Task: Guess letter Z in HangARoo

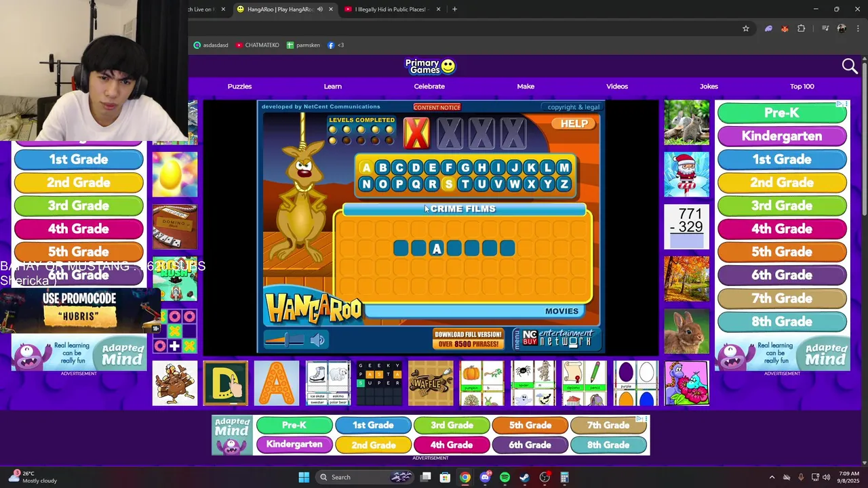Action: click(x=564, y=184)
